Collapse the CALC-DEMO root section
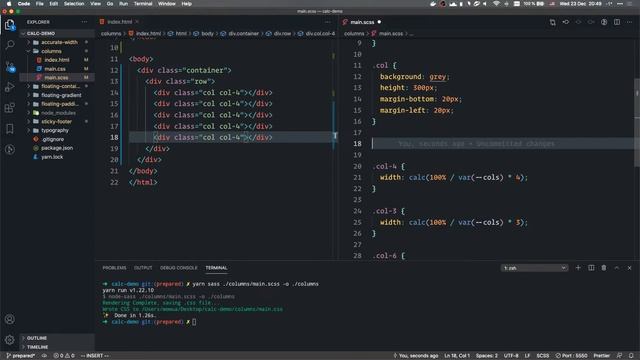The height and width of the screenshot is (360, 640). pos(41,33)
